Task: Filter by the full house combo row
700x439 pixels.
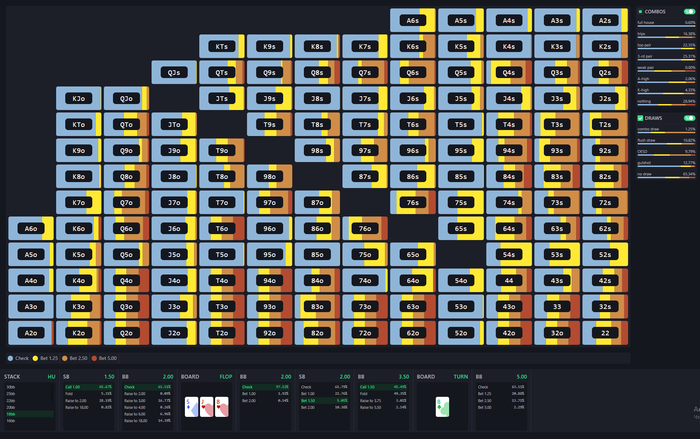Action: (x=666, y=23)
